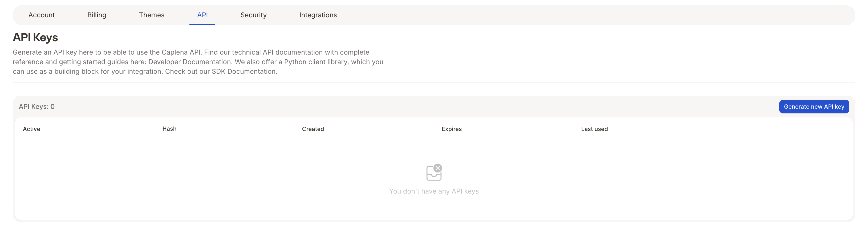Click the empty inbox icon
The image size is (868, 238).
click(434, 172)
